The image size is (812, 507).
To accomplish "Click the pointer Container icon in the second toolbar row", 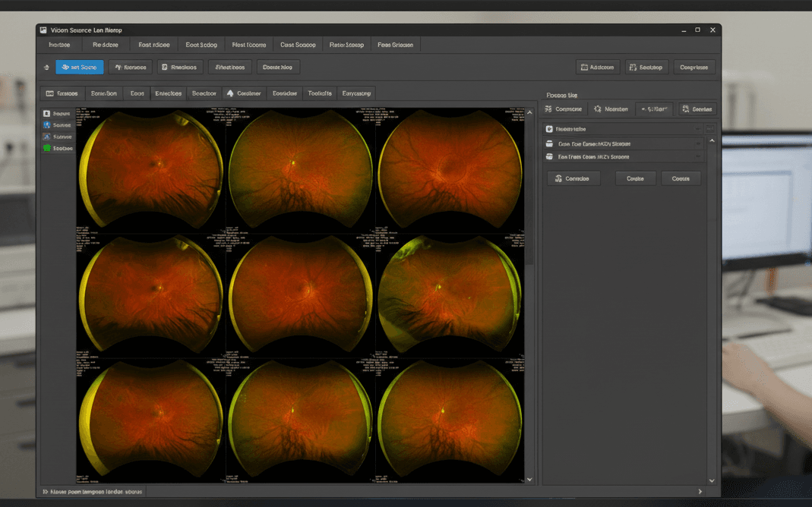I will point(231,93).
